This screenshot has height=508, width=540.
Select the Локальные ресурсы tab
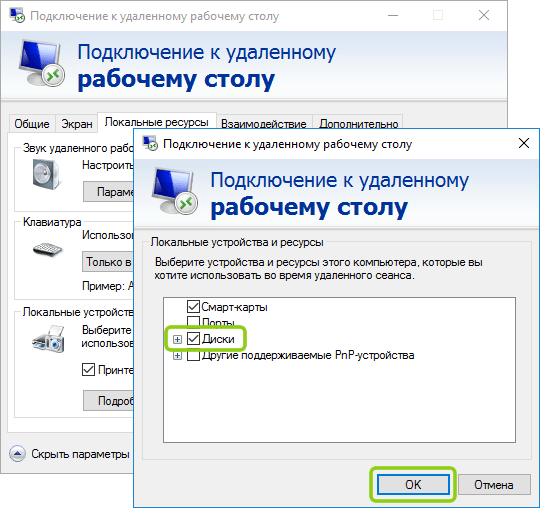point(157,122)
